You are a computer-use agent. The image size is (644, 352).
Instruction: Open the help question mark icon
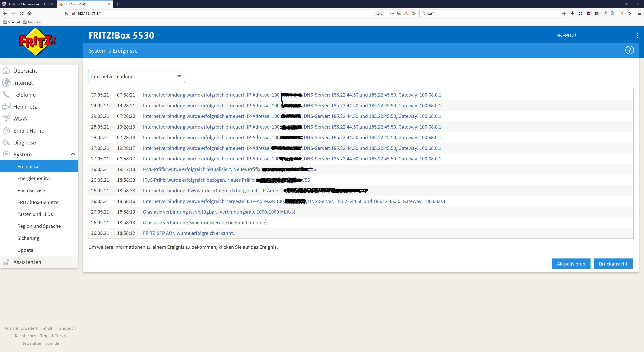coord(629,50)
